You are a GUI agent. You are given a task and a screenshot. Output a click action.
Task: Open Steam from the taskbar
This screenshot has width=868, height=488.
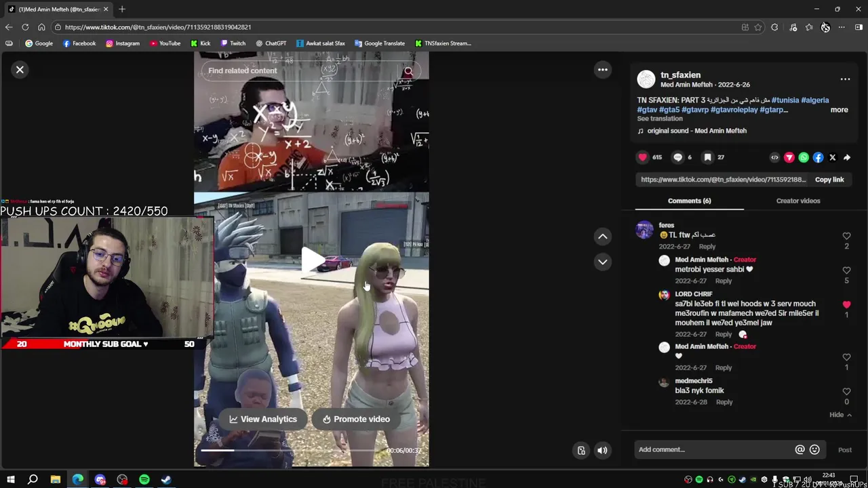tap(166, 480)
